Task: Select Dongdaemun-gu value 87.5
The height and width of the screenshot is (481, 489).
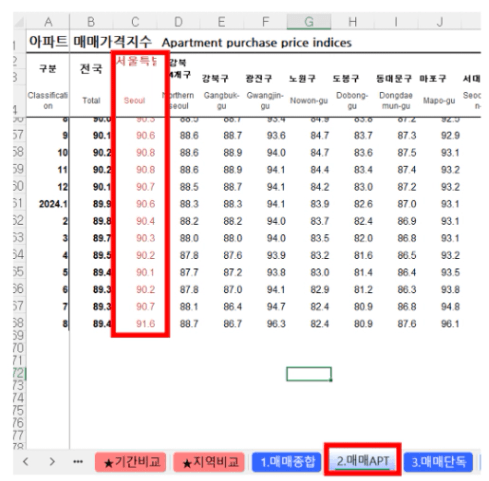Action: click(407, 153)
